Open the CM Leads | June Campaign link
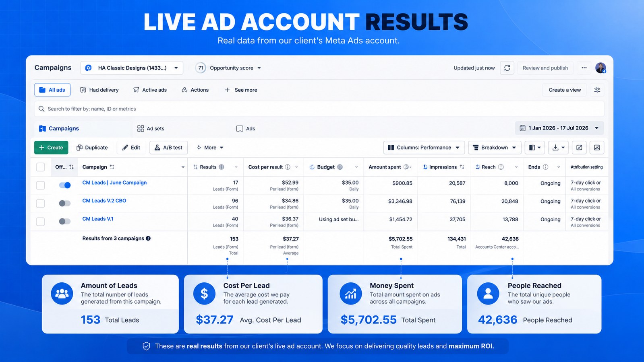 pos(114,183)
